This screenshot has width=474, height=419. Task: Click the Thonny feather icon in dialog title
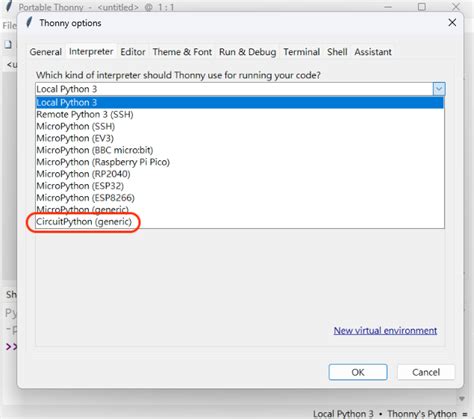(30, 23)
